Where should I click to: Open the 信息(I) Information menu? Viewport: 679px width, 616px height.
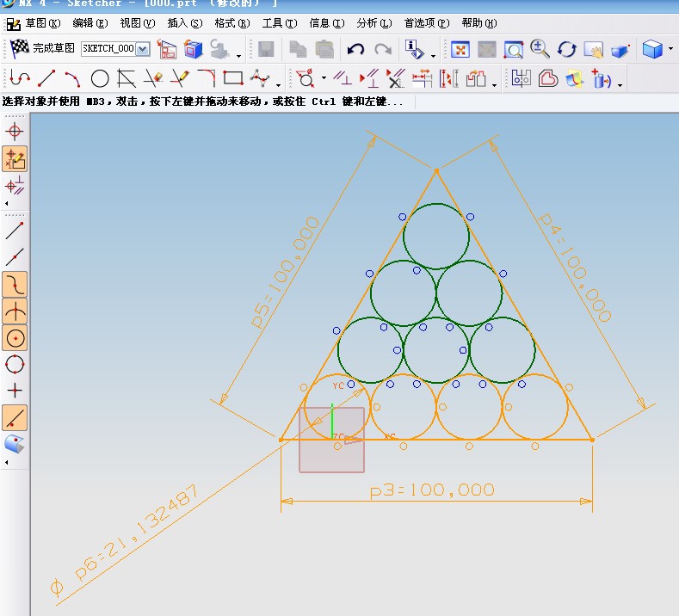(x=326, y=23)
